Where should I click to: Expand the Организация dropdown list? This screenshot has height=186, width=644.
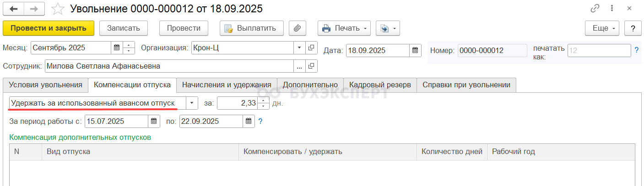pyautogui.click(x=299, y=48)
